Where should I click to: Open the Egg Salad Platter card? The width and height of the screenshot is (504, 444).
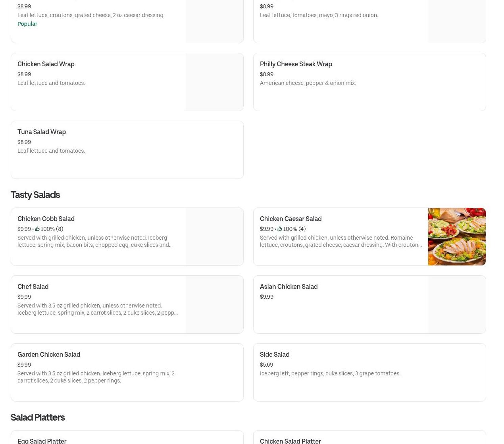click(x=127, y=437)
